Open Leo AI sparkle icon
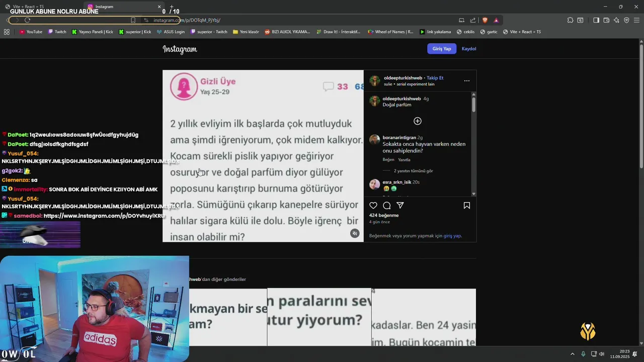The image size is (644, 362). point(616,20)
